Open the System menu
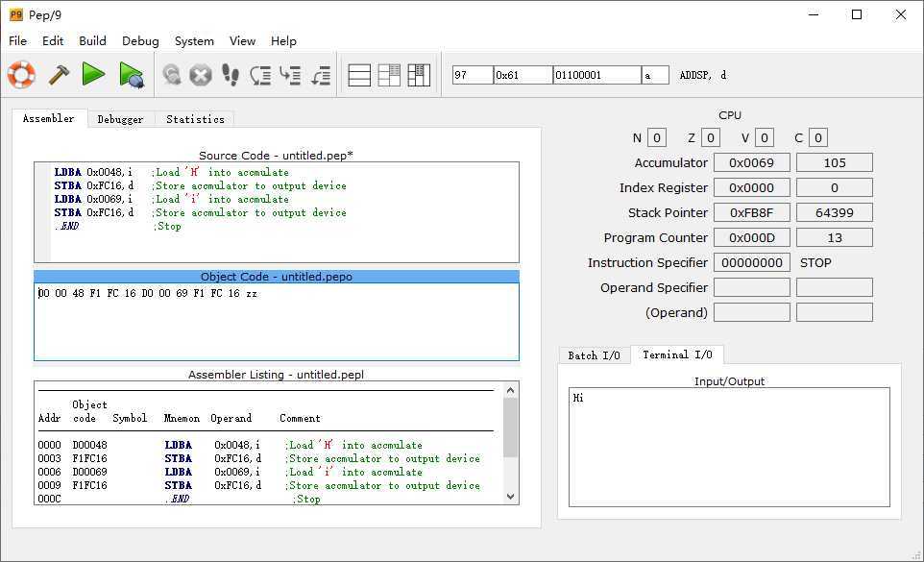The image size is (924, 562). click(194, 40)
